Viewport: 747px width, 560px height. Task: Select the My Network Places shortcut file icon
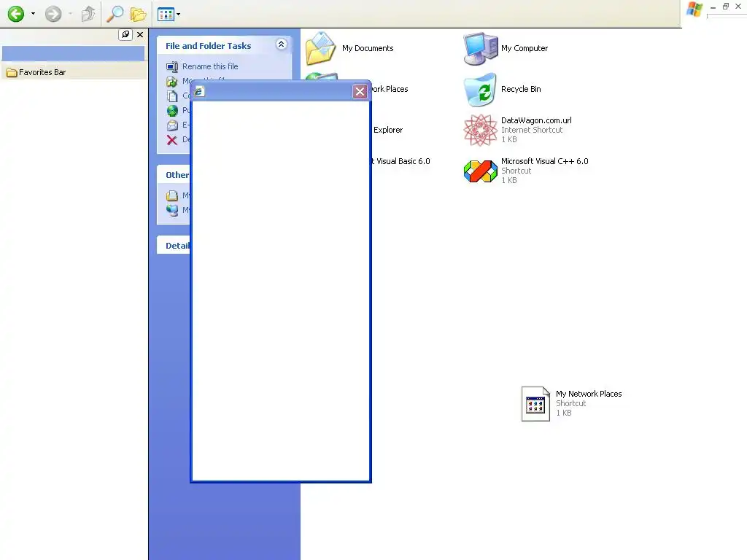click(x=535, y=404)
